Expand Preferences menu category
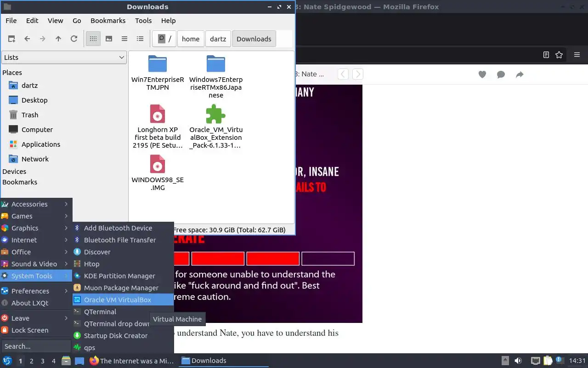This screenshot has height=368, width=588. click(x=36, y=291)
